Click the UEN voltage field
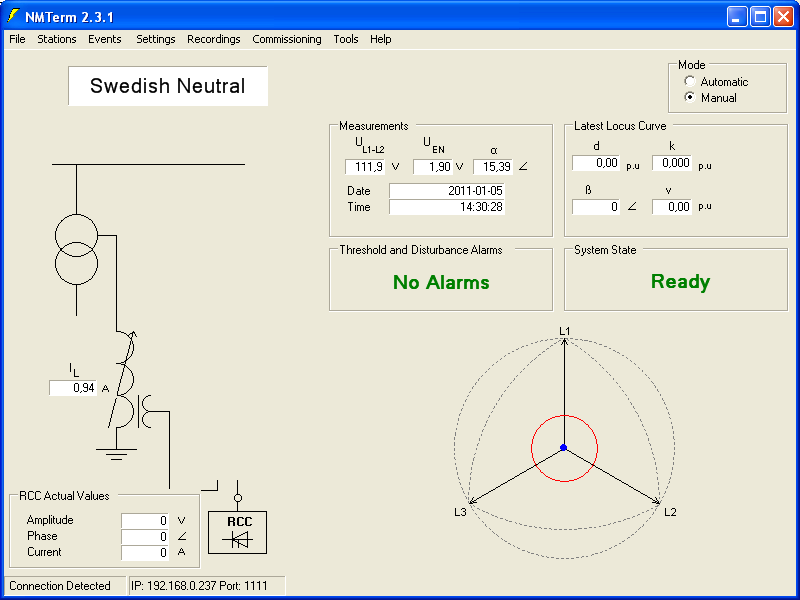This screenshot has height=600, width=800. coord(433,167)
